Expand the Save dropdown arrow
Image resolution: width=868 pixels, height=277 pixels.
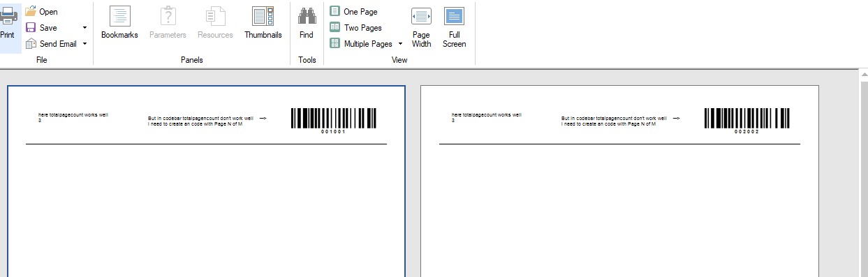click(84, 28)
